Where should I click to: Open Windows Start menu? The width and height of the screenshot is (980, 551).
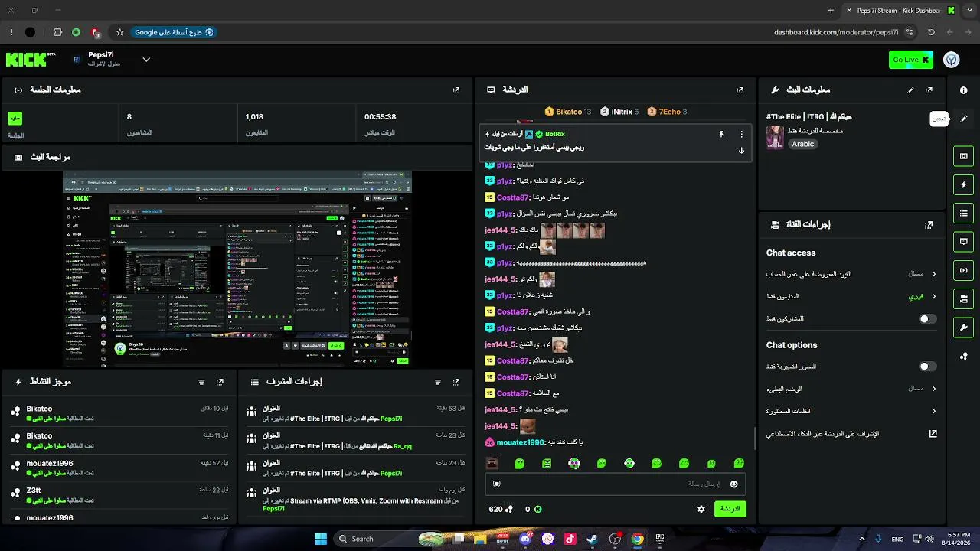[x=321, y=539]
